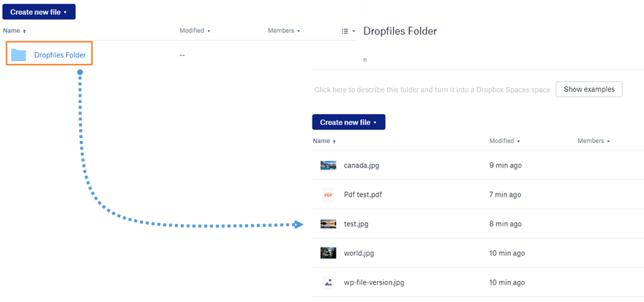Screen dimensions: 644x302
Task: Expand the right Members column dropdown
Action: coord(594,141)
